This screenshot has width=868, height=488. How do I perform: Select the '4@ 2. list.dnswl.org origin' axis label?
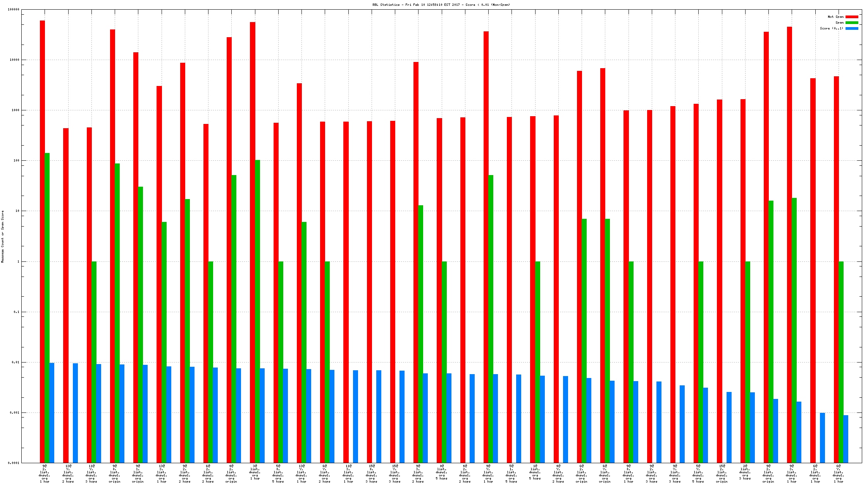(231, 474)
